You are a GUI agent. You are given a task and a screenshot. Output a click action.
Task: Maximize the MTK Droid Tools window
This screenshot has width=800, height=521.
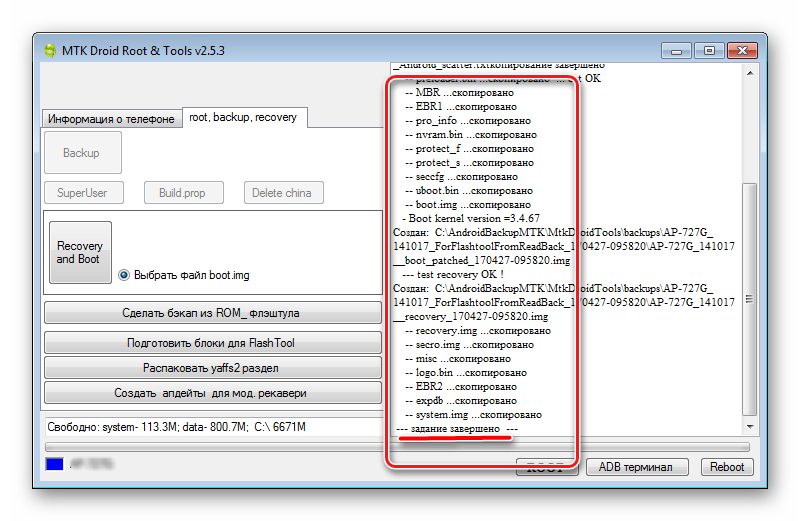709,51
